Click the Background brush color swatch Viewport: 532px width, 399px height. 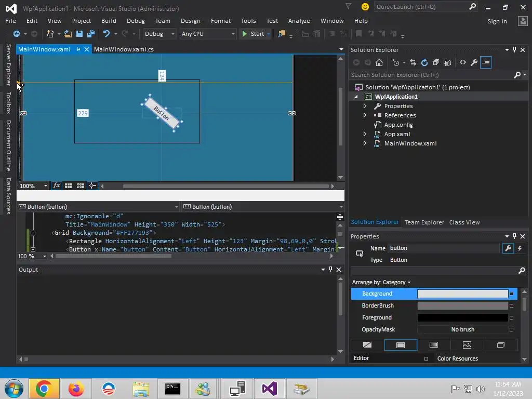[x=463, y=294]
